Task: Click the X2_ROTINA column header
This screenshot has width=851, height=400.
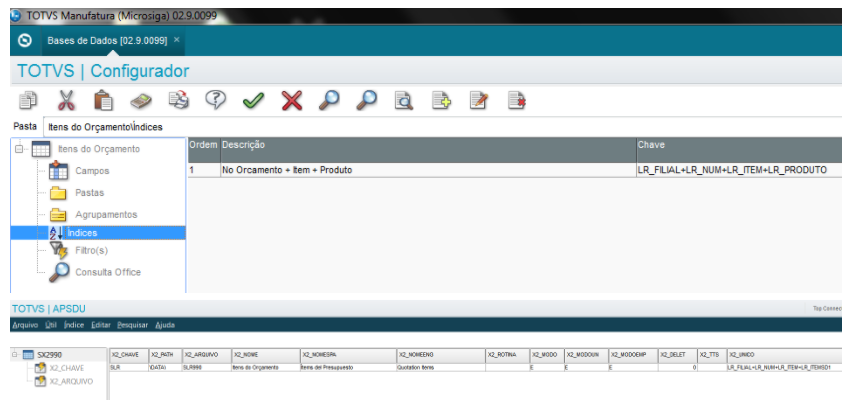Action: click(508, 355)
